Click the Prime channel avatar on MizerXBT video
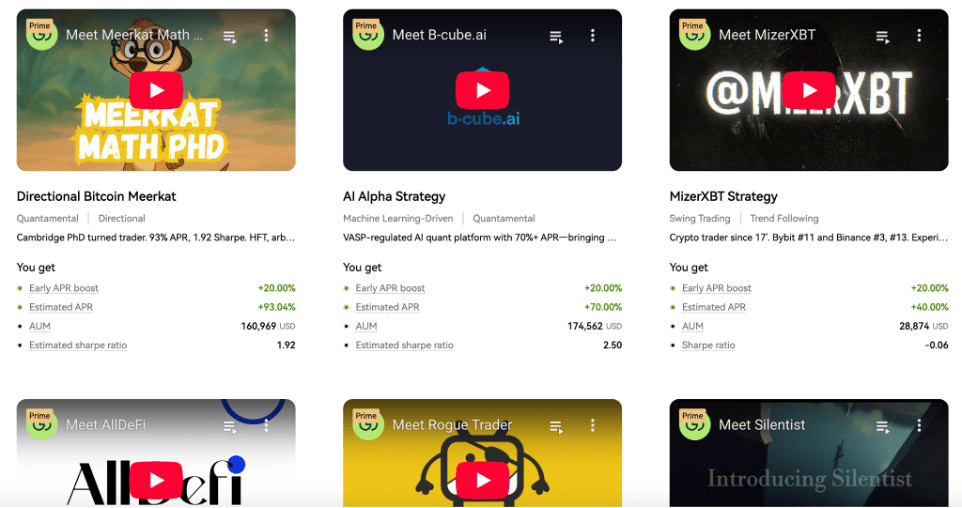This screenshot has height=508, width=962. point(695,34)
